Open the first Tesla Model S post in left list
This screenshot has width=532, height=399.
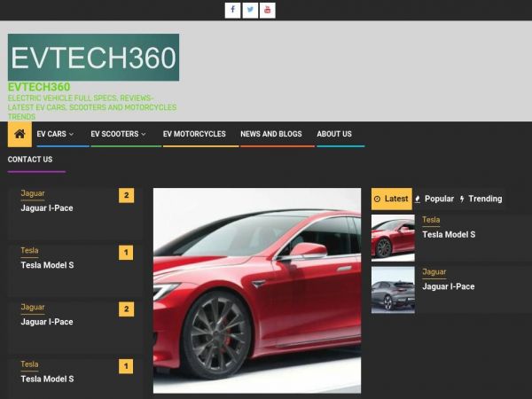click(47, 265)
